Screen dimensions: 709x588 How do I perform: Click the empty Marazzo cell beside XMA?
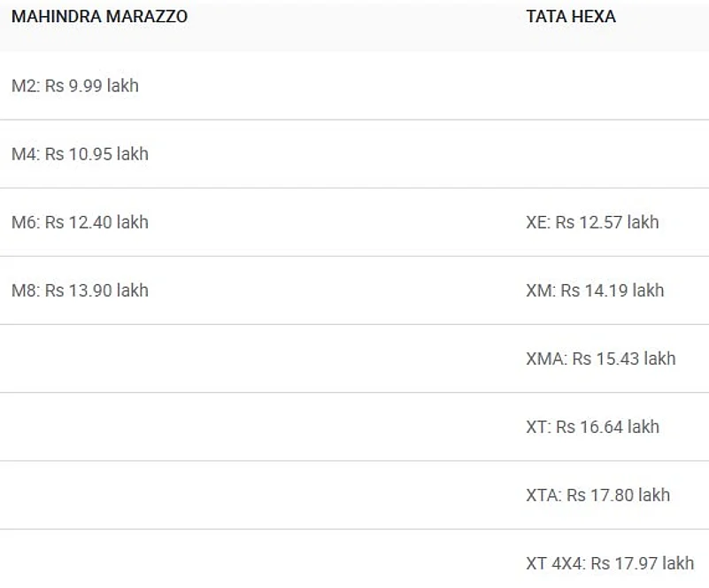(x=257, y=359)
